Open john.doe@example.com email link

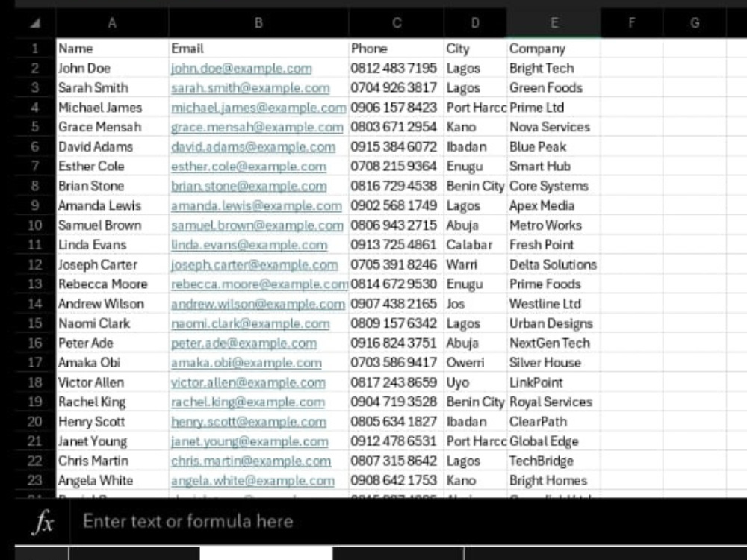tap(241, 68)
